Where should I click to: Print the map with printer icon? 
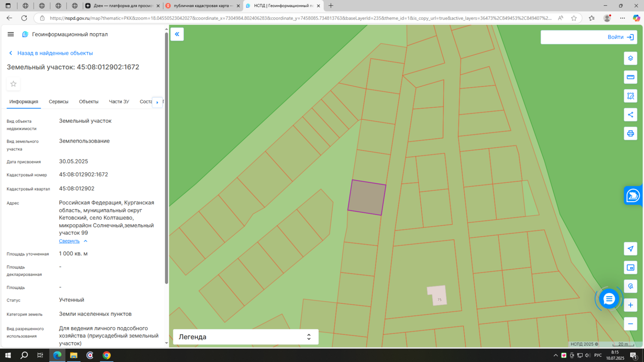click(x=630, y=133)
